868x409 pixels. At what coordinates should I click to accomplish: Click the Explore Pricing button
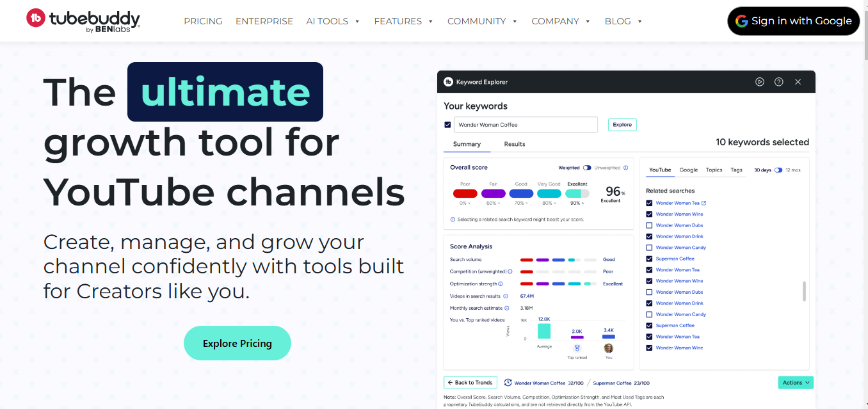pyautogui.click(x=237, y=343)
